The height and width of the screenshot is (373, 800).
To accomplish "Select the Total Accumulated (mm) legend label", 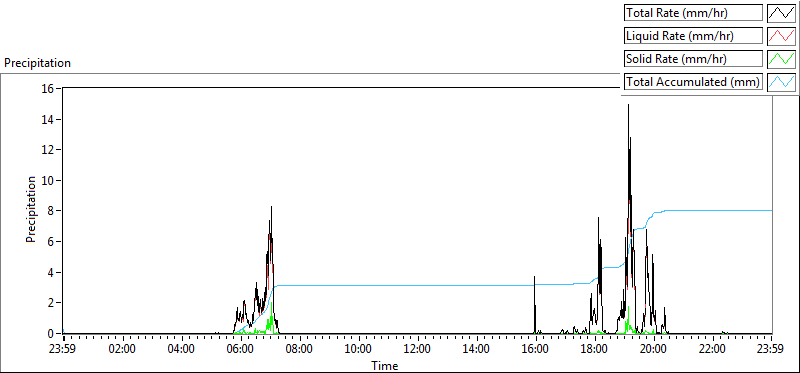I will pyautogui.click(x=693, y=82).
